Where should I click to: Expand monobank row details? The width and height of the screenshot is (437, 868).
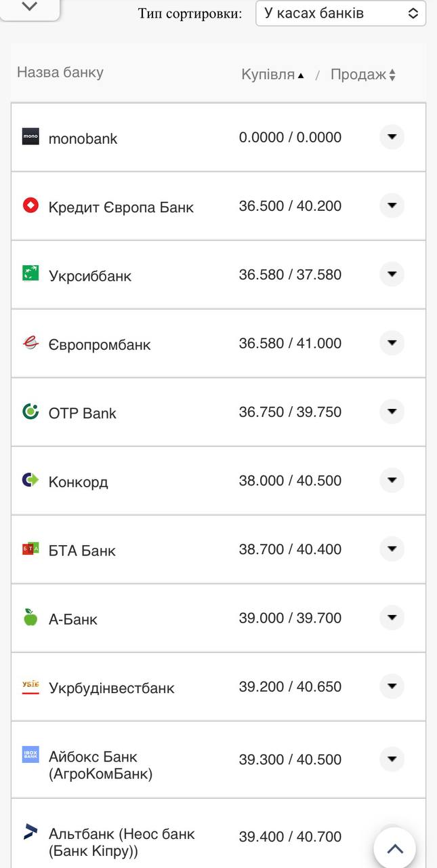[392, 137]
